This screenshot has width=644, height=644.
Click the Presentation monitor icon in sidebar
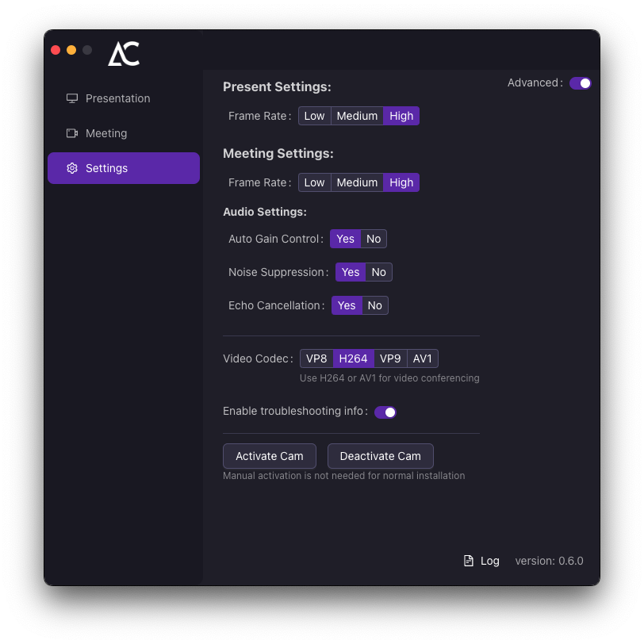pyautogui.click(x=72, y=98)
